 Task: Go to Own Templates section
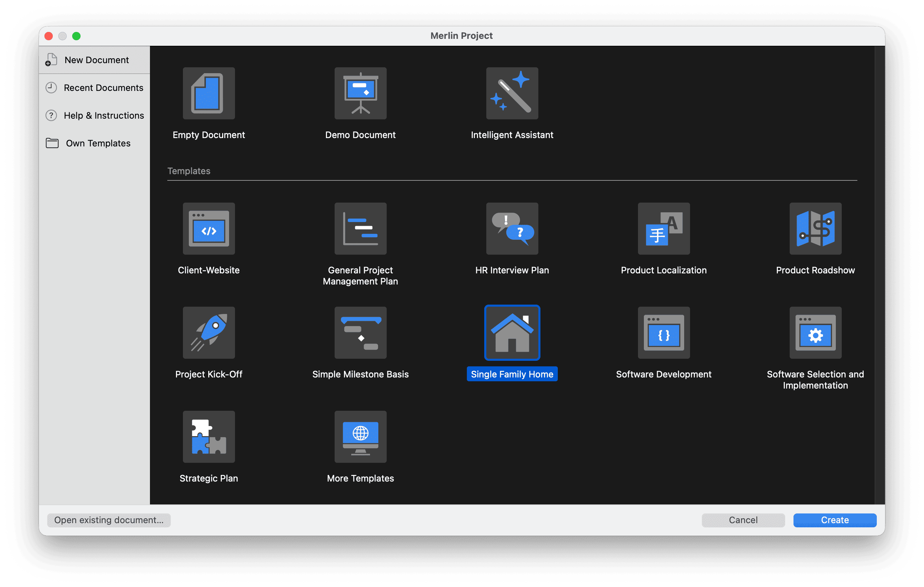point(94,143)
